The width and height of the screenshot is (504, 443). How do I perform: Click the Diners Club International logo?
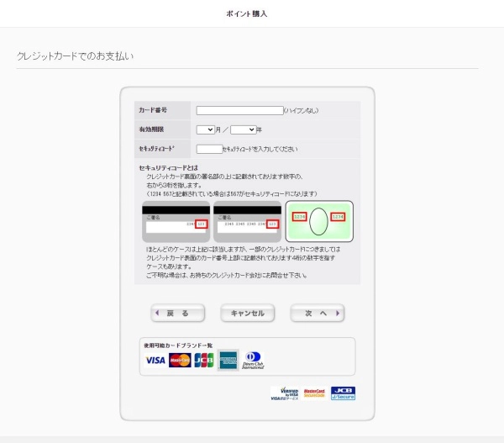point(253,360)
